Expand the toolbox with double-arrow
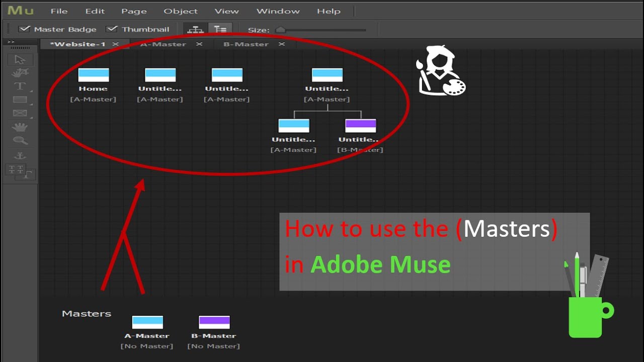Viewport: 644px width, 362px height. [11, 42]
